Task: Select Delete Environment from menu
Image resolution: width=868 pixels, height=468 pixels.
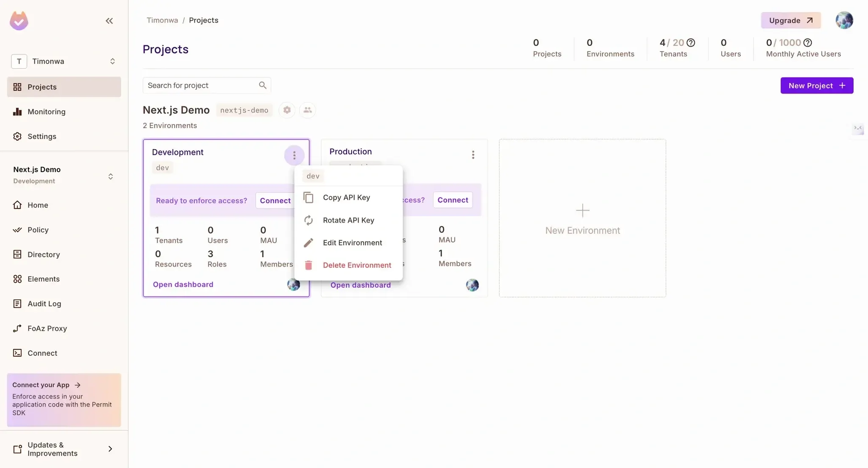Action: pyautogui.click(x=356, y=265)
